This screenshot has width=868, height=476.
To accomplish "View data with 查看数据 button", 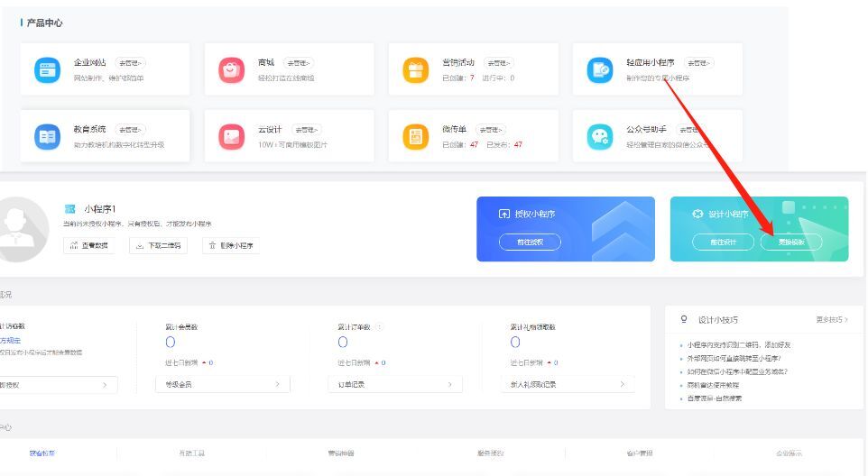I will click(89, 245).
